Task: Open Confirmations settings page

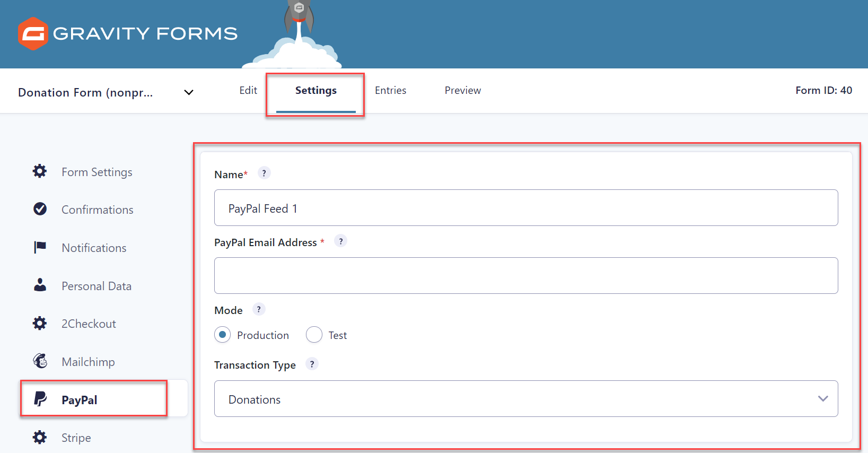Action: (x=98, y=210)
